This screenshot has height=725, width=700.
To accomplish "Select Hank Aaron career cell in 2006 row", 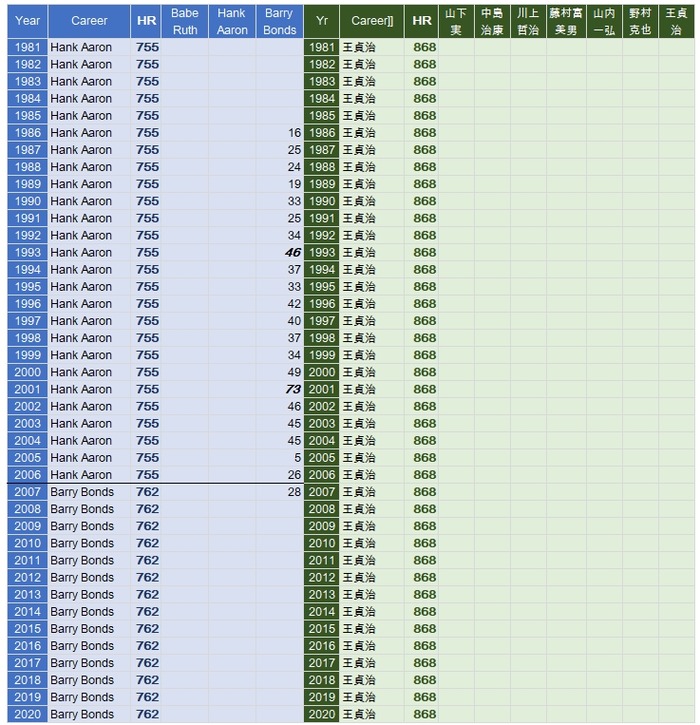I will (89, 475).
